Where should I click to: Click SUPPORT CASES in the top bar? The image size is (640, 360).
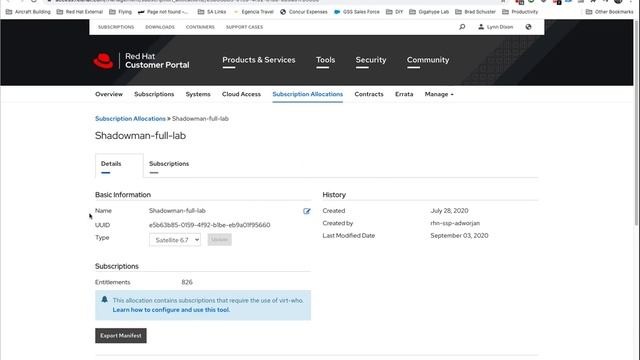(x=244, y=27)
